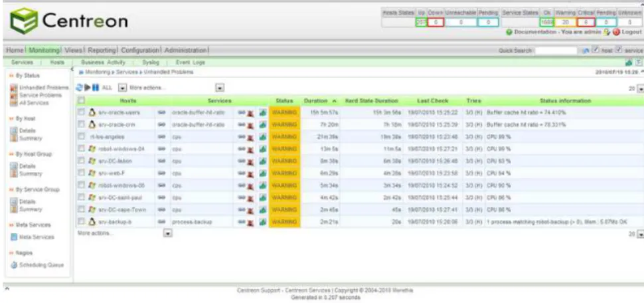Click the Windows icon beside robot-windows-04

coord(92,149)
